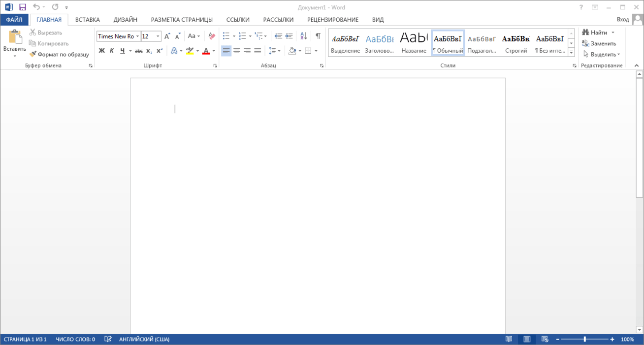
Task: Open Web Layout view from status bar
Action: pos(545,339)
